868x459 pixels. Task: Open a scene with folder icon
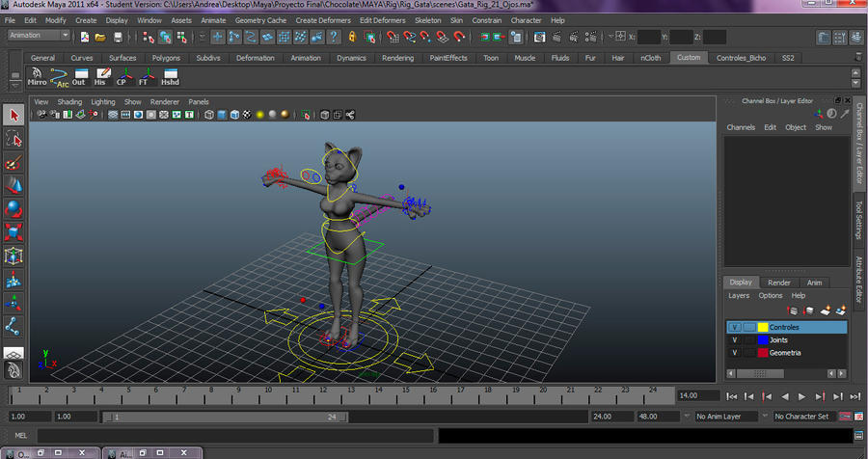click(100, 37)
